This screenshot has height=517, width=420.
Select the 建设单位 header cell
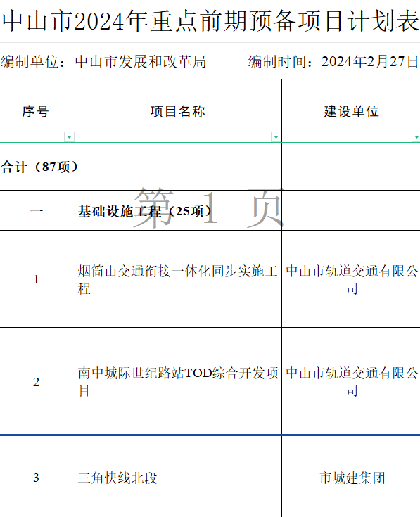coord(351,111)
